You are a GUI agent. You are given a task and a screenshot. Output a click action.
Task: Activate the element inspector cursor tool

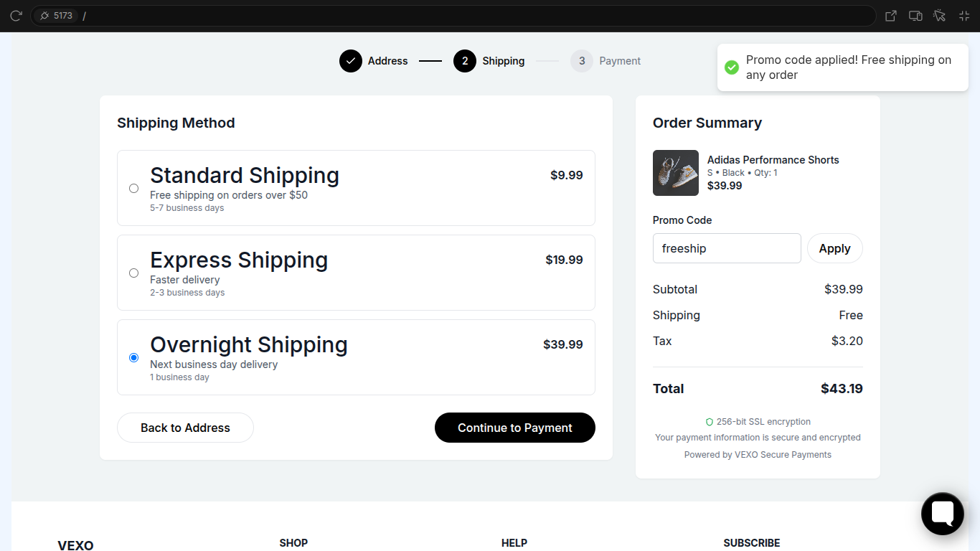939,15
